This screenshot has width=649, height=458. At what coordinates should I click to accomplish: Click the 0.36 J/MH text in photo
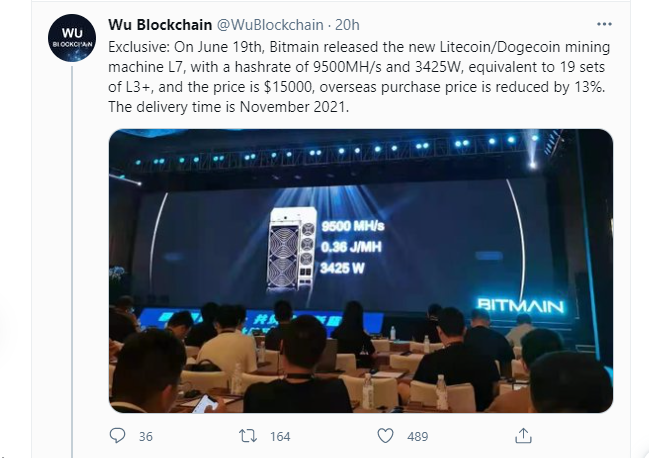pyautogui.click(x=351, y=247)
